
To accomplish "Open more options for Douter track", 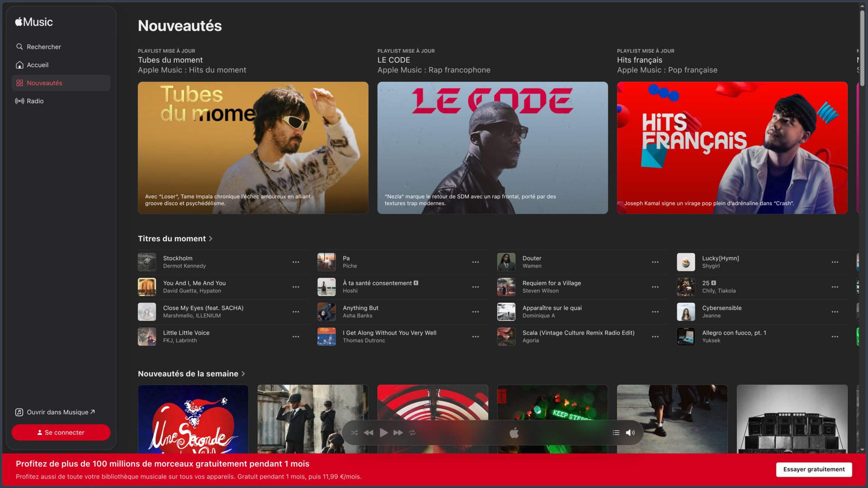I will pyautogui.click(x=655, y=262).
